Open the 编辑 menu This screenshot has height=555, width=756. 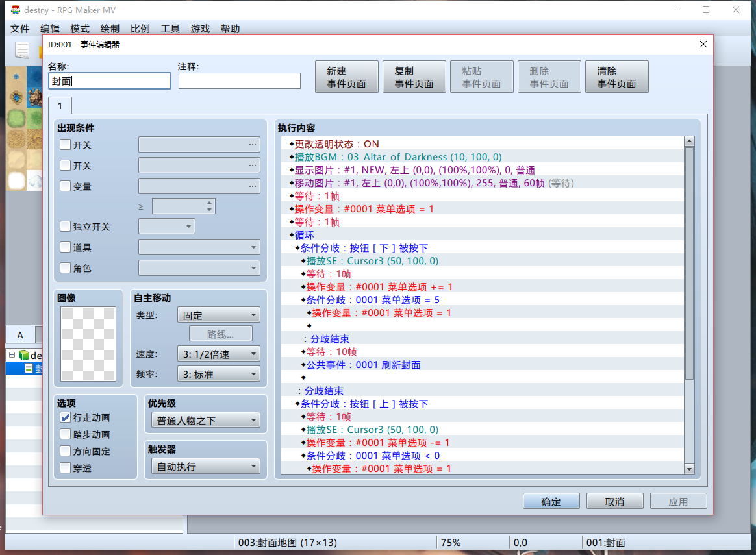pyautogui.click(x=49, y=29)
